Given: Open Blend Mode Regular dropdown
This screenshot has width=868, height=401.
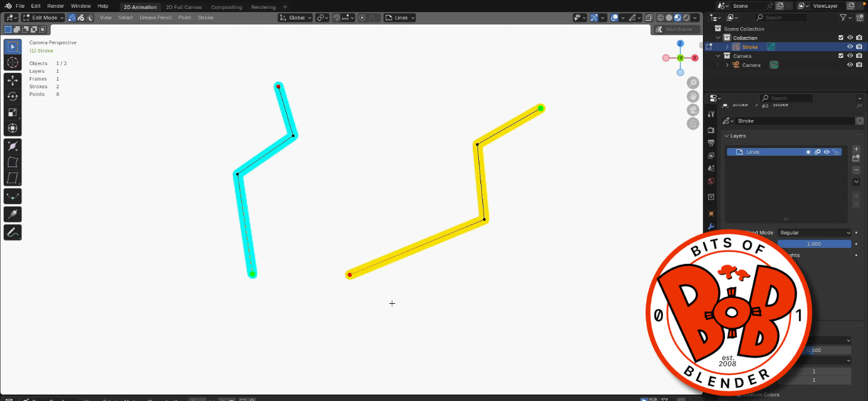Looking at the screenshot, I should click(815, 233).
